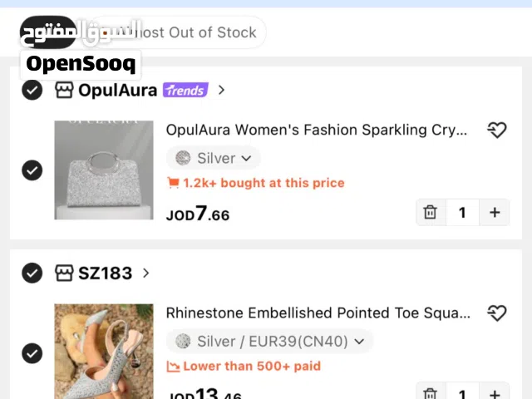Increase OpulAura handbag quantity with plus
This screenshot has width=532, height=399.
point(495,212)
